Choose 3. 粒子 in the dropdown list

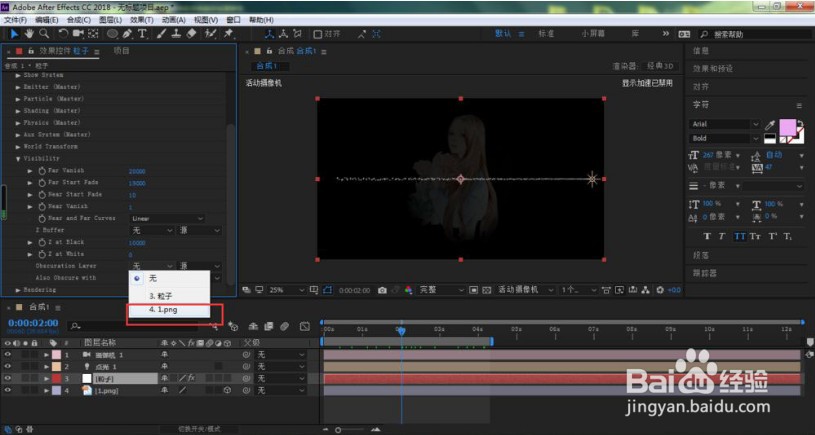(x=169, y=296)
